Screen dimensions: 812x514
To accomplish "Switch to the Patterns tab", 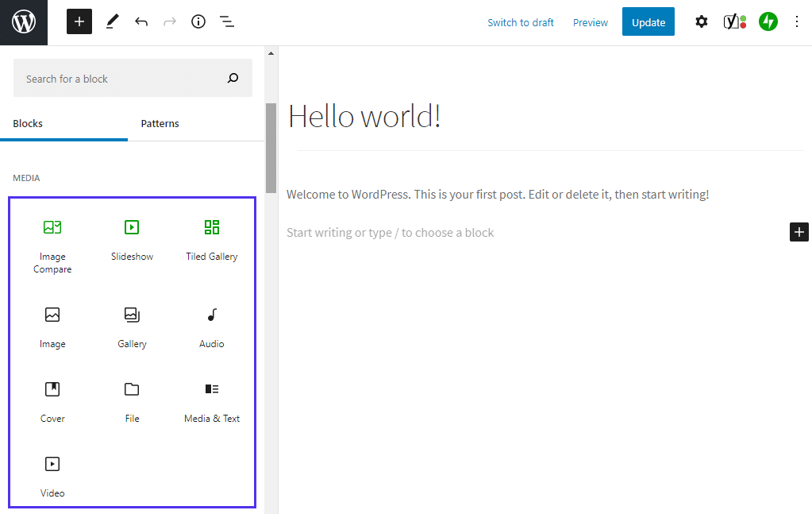I will click(x=160, y=124).
